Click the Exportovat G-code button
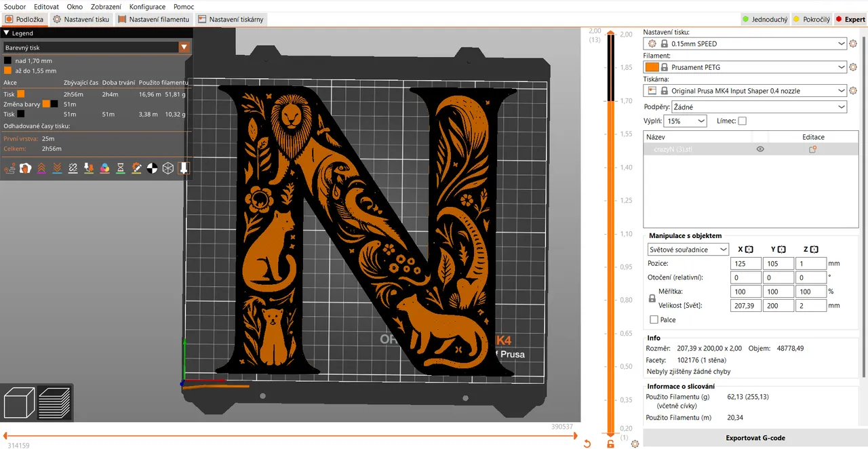 [755, 437]
